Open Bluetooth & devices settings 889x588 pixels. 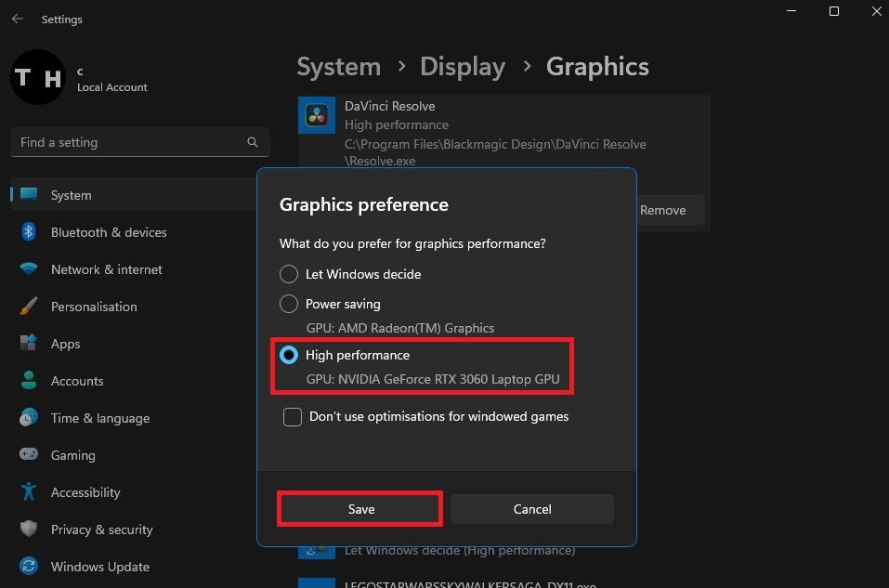[x=108, y=232]
